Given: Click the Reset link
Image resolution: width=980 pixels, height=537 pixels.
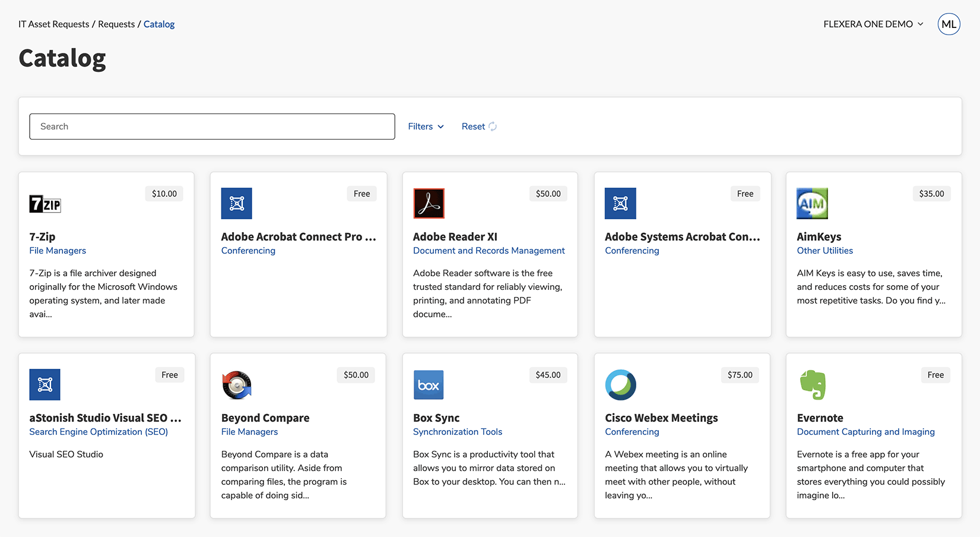Looking at the screenshot, I should (x=473, y=127).
